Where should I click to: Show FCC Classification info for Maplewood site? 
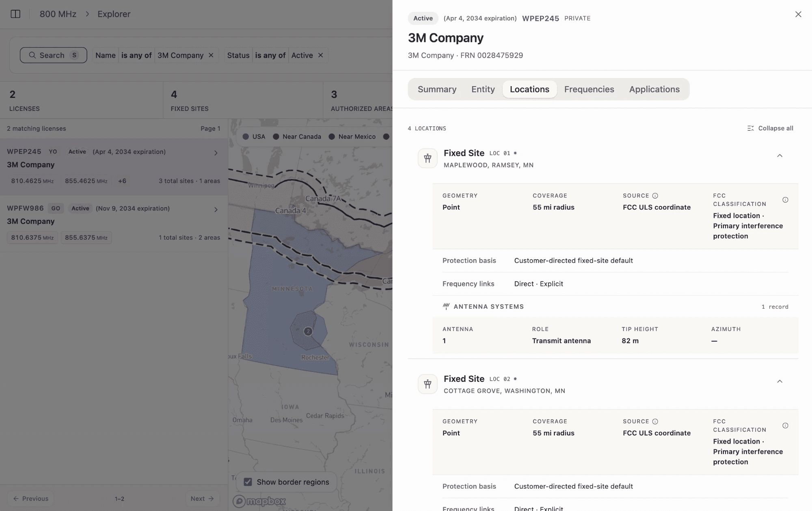(785, 200)
